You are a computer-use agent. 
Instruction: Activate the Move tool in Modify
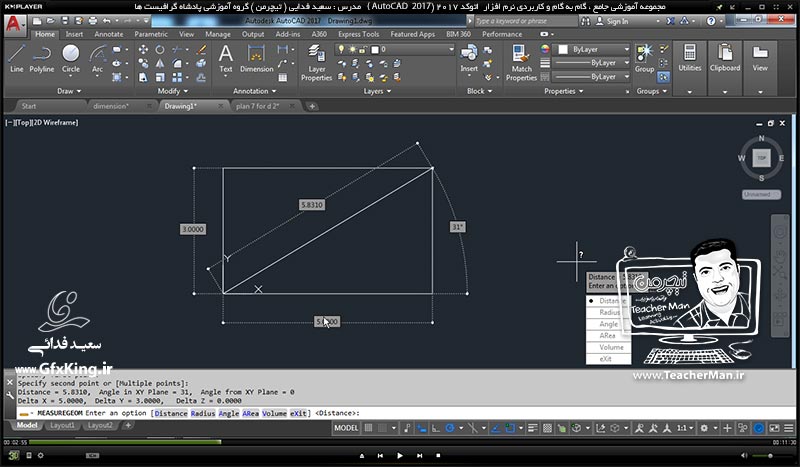[x=143, y=50]
